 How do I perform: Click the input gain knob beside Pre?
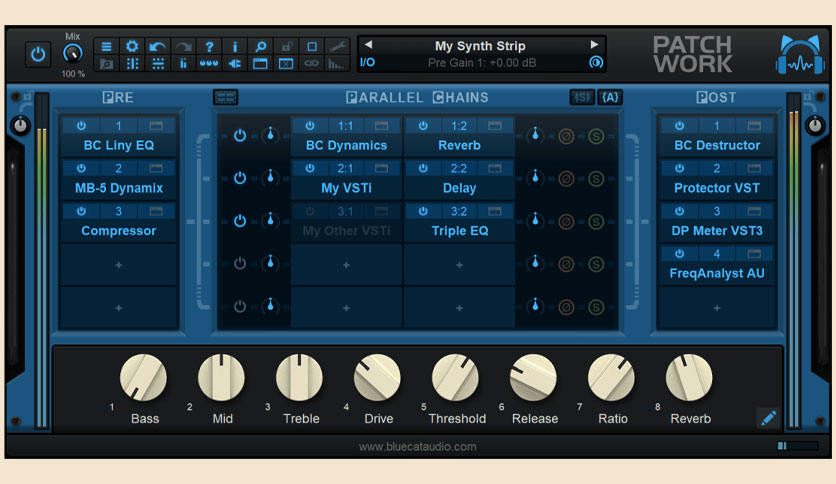click(20, 126)
